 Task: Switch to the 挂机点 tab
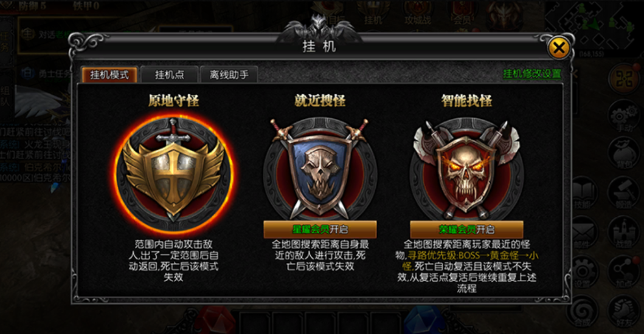click(169, 75)
